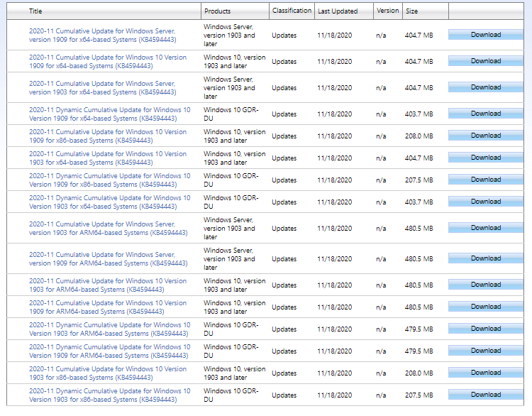Open Cumulative Update Windows Server 1909 x64 link

tap(102, 35)
